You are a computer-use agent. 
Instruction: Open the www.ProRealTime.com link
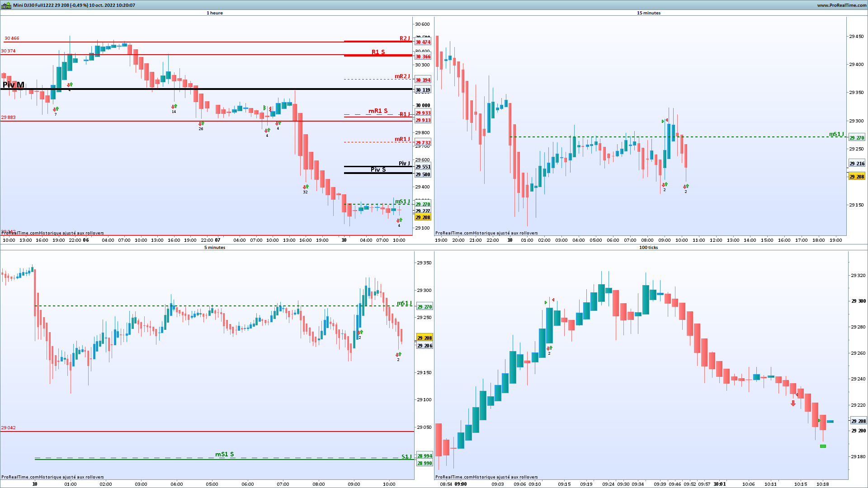tap(841, 5)
